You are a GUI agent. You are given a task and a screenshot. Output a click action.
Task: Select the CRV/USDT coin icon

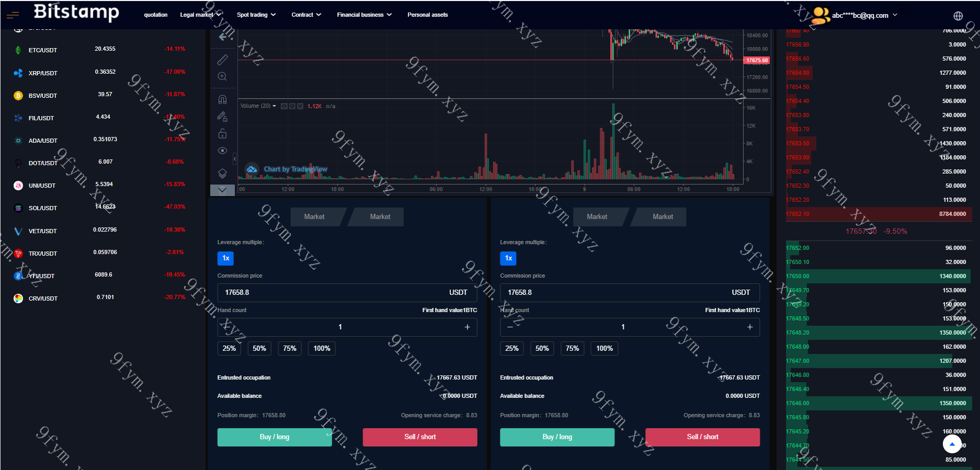pos(18,299)
